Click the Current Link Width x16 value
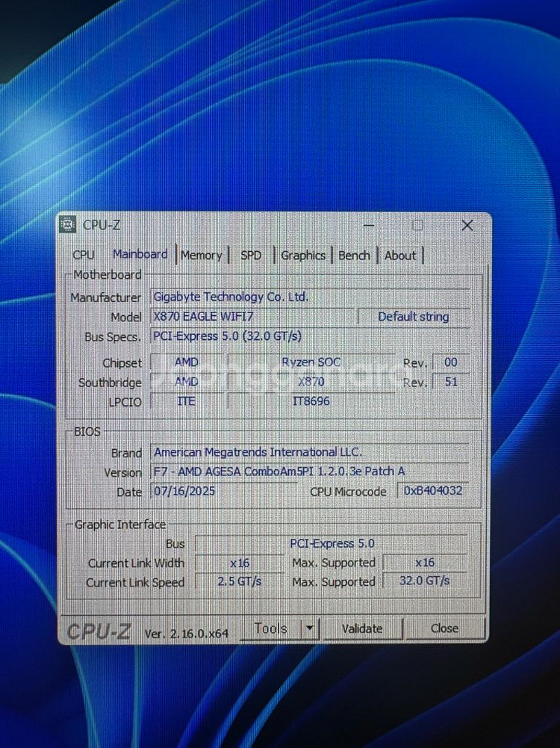This screenshot has height=748, width=560. [x=239, y=563]
